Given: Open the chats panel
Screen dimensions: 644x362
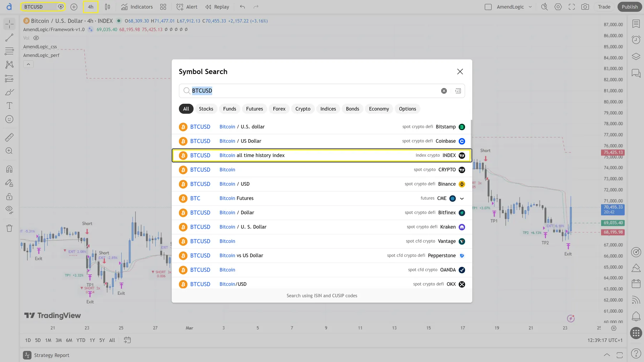Looking at the screenshot, I should (636, 73).
